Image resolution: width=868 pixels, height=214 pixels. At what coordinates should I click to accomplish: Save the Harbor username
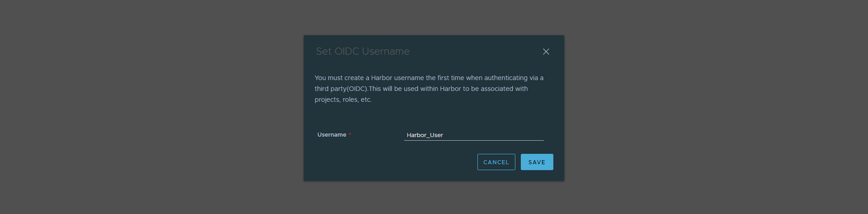[537, 162]
